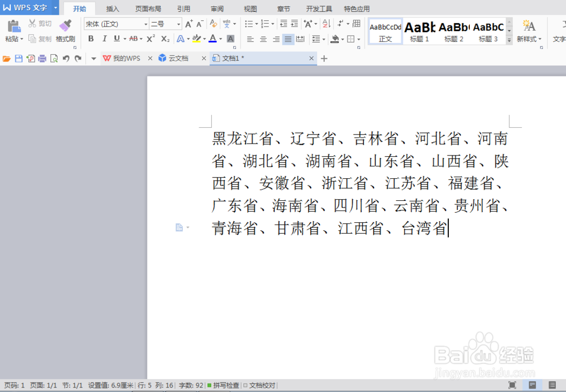Click the Copy (复制) icon
566x392 pixels.
[x=32, y=38]
